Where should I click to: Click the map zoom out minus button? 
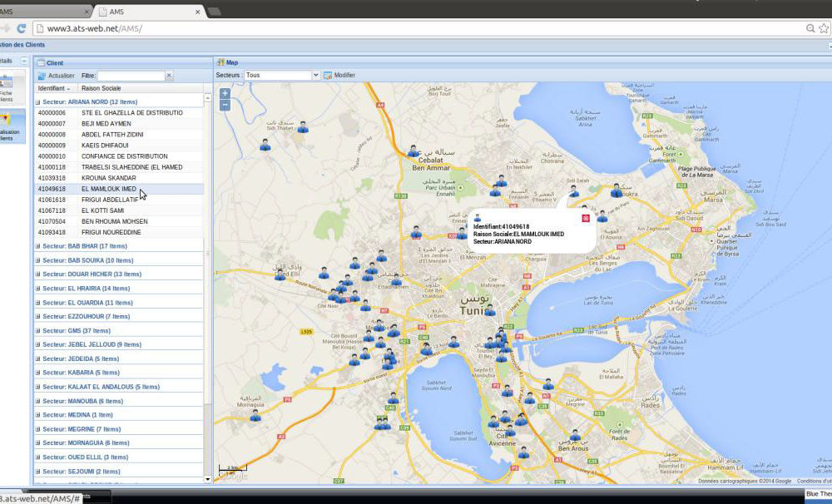pos(225,105)
